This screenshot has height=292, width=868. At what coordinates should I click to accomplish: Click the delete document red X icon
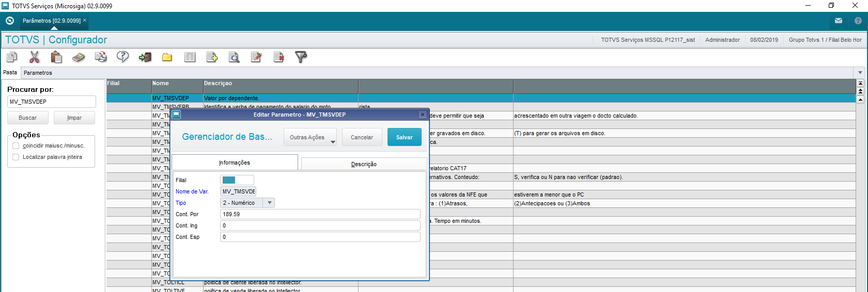click(x=279, y=57)
